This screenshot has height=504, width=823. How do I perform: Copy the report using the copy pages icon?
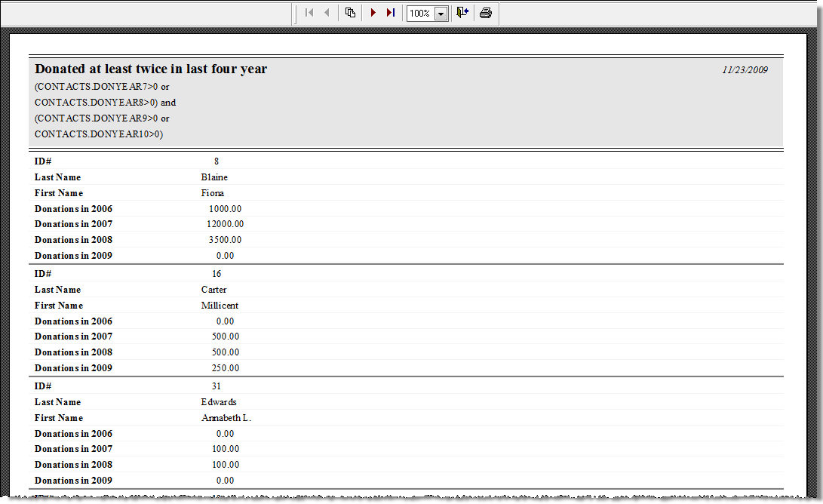(x=349, y=13)
